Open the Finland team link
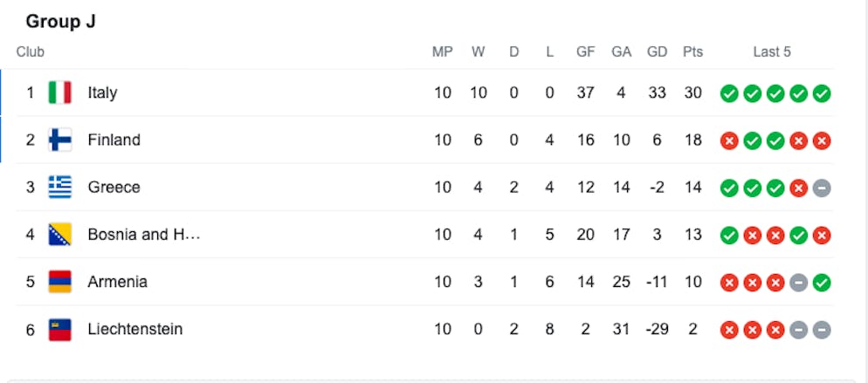The width and height of the screenshot is (868, 383). click(x=114, y=140)
